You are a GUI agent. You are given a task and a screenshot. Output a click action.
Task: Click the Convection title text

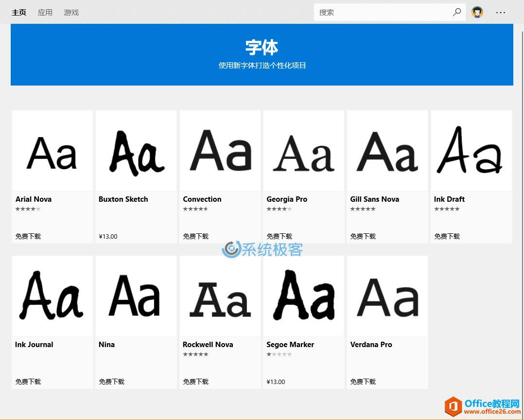[202, 199]
